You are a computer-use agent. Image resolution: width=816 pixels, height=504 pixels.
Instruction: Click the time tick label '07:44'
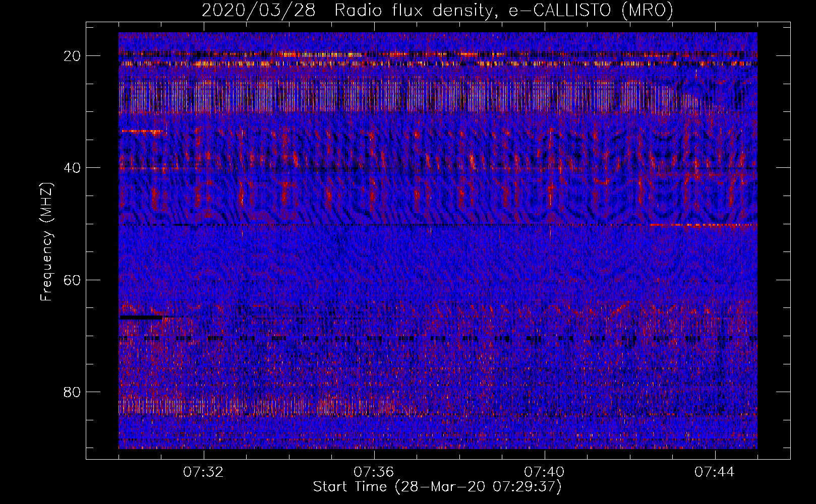click(x=715, y=472)
